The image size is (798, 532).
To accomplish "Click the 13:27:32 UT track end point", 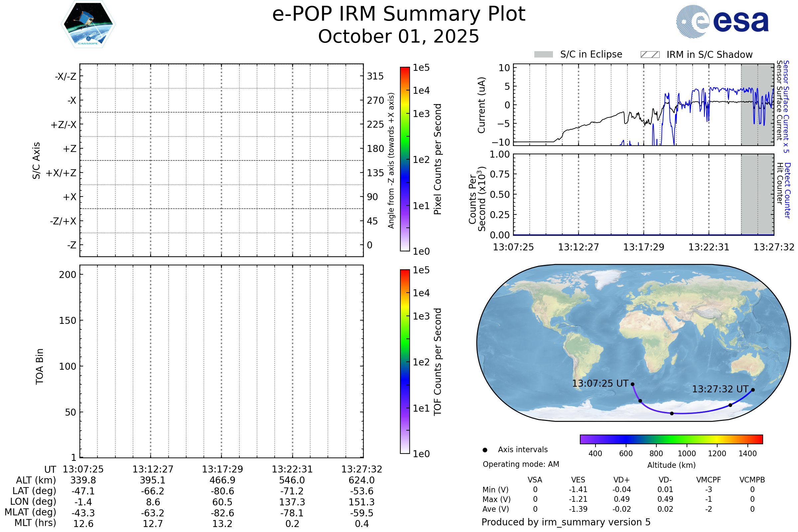I will [753, 390].
